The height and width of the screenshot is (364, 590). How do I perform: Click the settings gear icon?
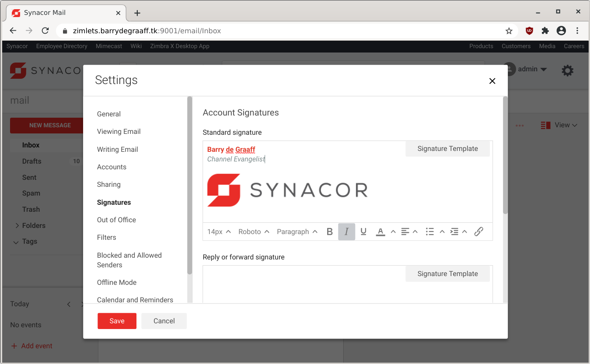click(x=567, y=70)
